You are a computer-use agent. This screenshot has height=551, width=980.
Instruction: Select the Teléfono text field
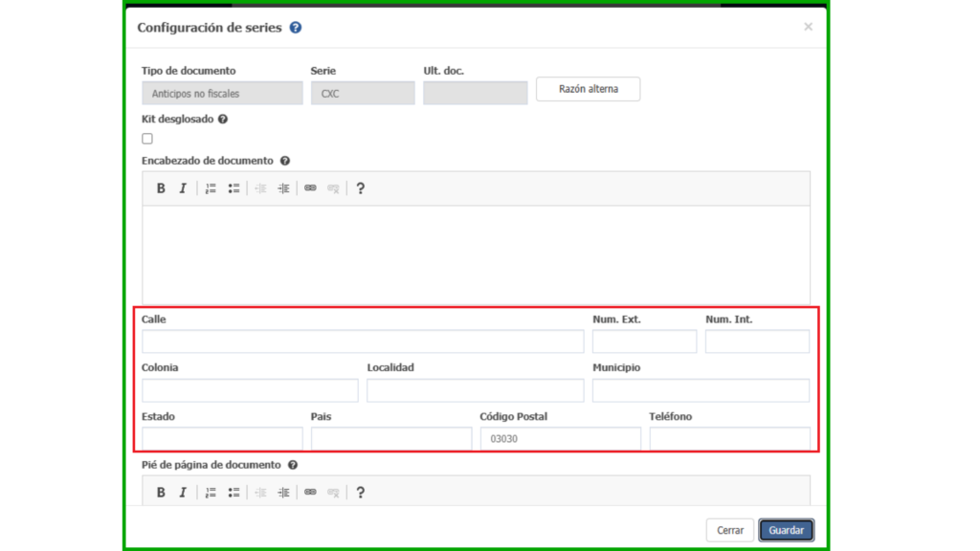[x=729, y=439]
